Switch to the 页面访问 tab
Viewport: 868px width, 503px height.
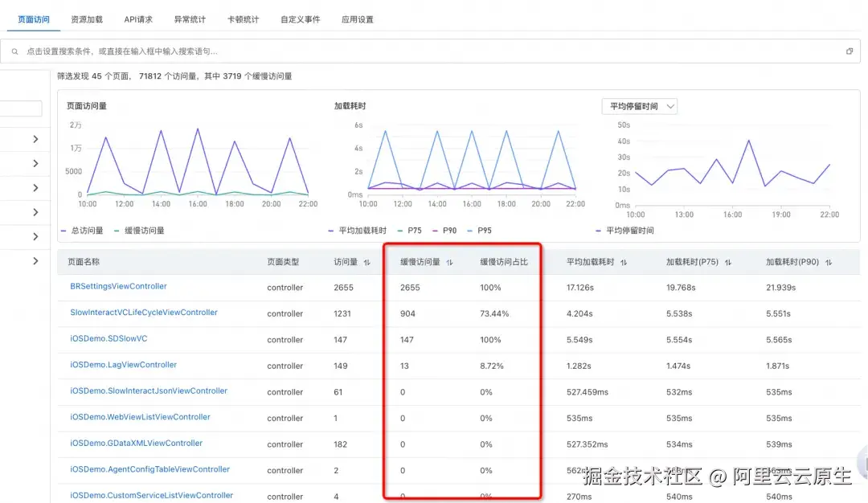(34, 19)
